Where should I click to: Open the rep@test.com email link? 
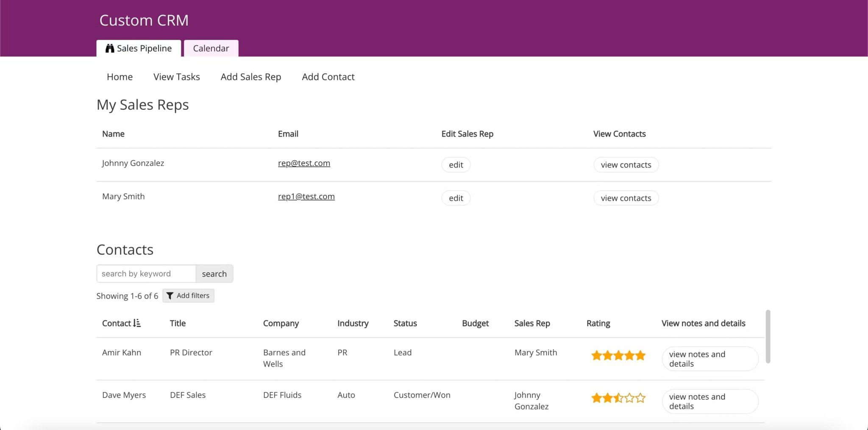click(303, 163)
